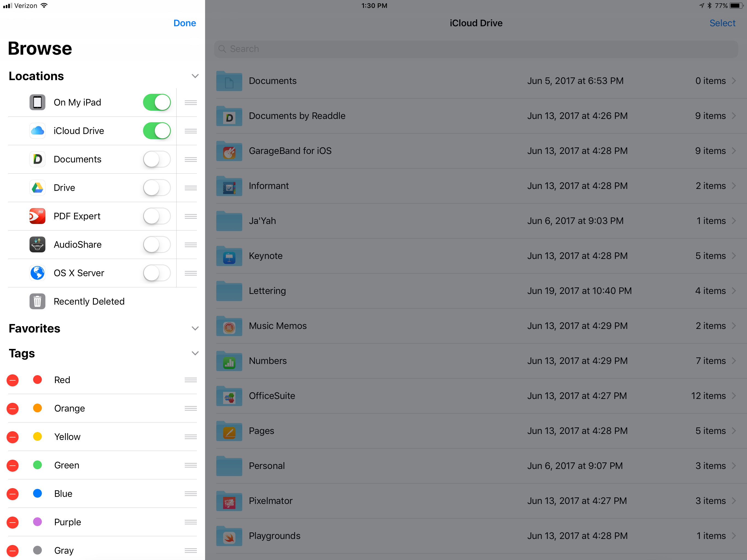Tap the AudioShare icon
This screenshot has height=560, width=747.
click(x=37, y=244)
